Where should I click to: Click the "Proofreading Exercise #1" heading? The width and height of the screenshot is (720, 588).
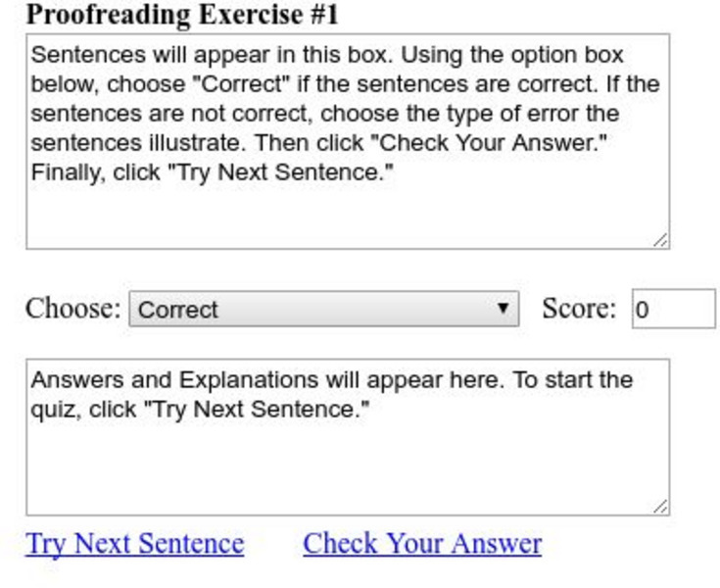[181, 15]
